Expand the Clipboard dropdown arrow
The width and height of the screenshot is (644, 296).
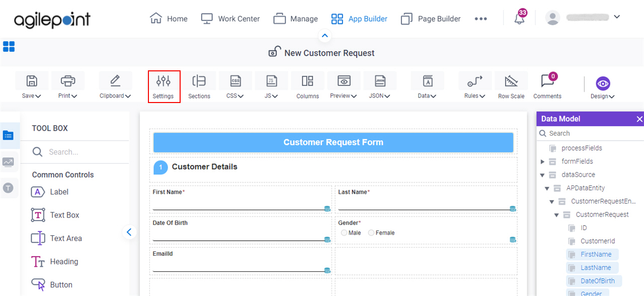coord(128,96)
